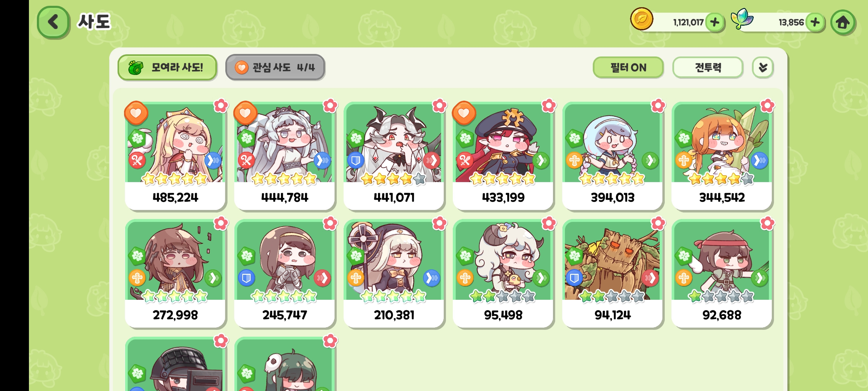Toggle favorite heart on 433,199 character
The image size is (868, 391).
(x=464, y=113)
